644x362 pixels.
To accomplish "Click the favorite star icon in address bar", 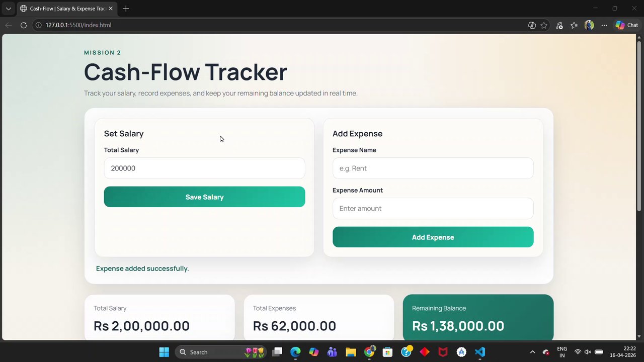I will pos(544,25).
